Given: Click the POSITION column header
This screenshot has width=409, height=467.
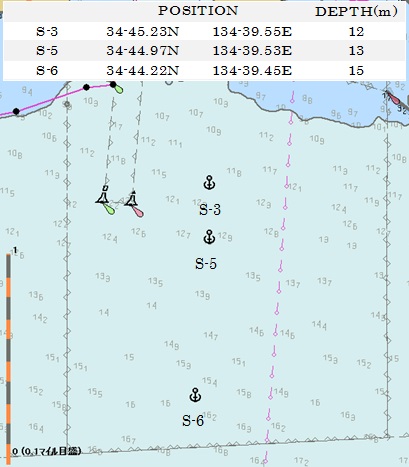Looking at the screenshot, I should (198, 11).
